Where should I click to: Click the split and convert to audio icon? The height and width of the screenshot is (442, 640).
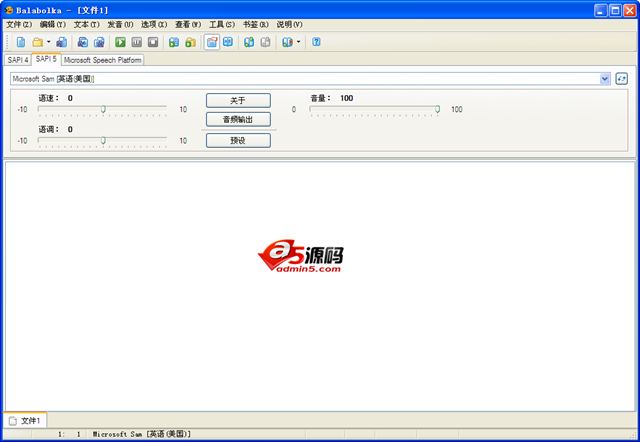click(x=99, y=42)
